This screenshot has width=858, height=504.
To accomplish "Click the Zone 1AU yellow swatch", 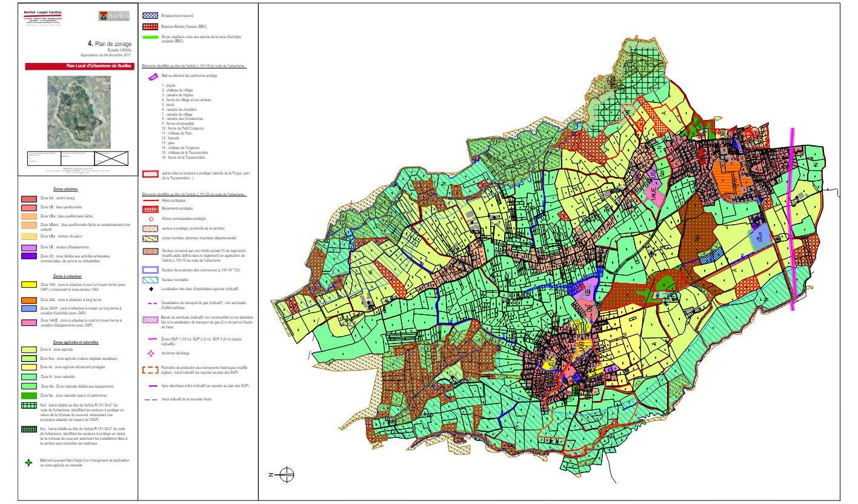I will coord(29,284).
